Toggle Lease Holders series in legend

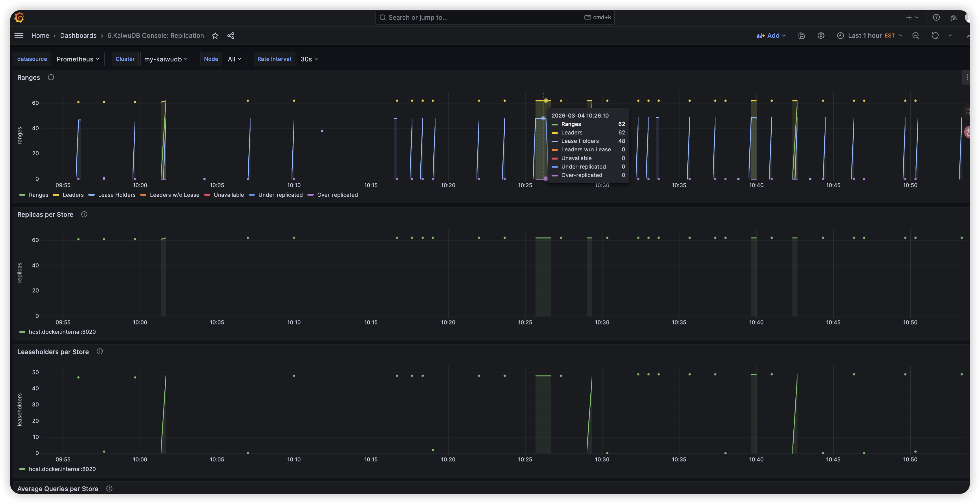[x=116, y=195]
